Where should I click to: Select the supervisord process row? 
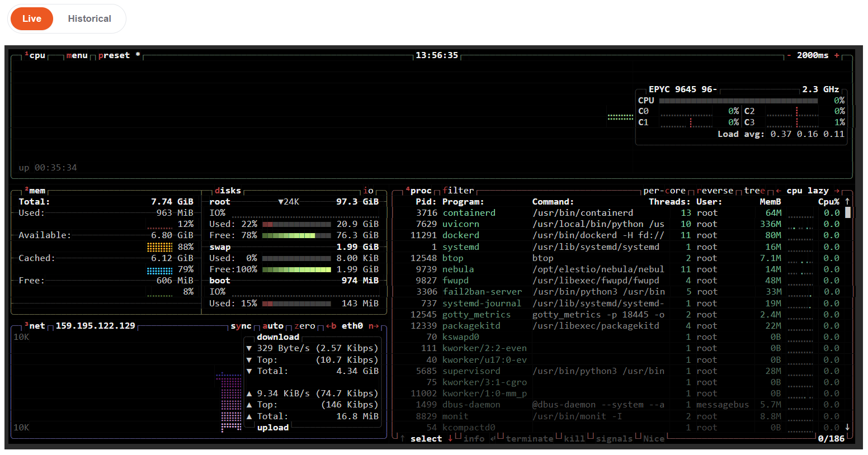point(618,371)
